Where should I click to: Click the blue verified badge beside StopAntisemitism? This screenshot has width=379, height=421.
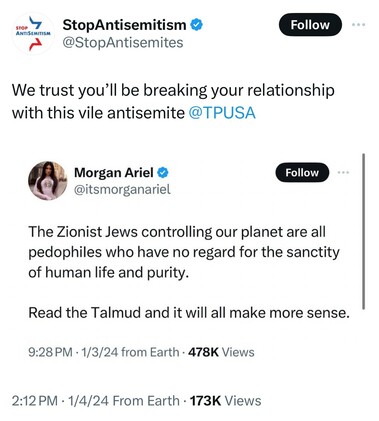197,25
